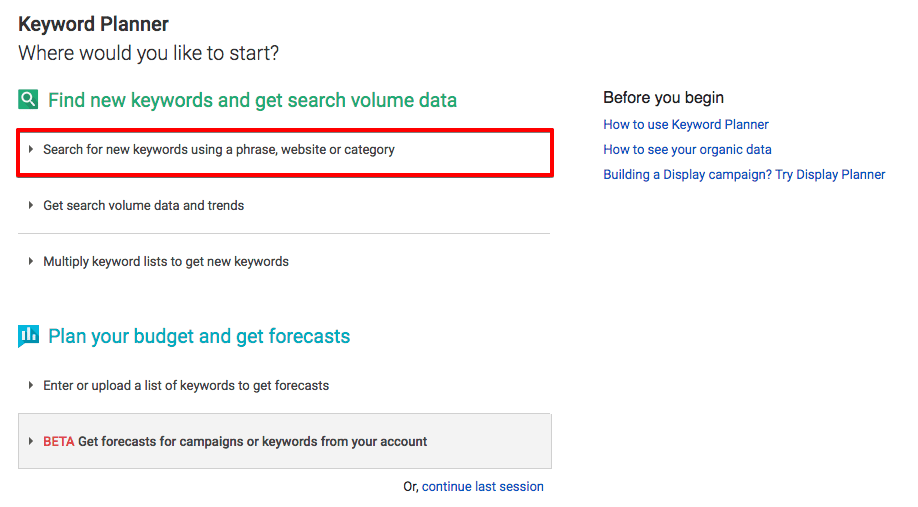Expand the triangle next to Get search volume data
This screenshot has height=507, width=918.
32,206
